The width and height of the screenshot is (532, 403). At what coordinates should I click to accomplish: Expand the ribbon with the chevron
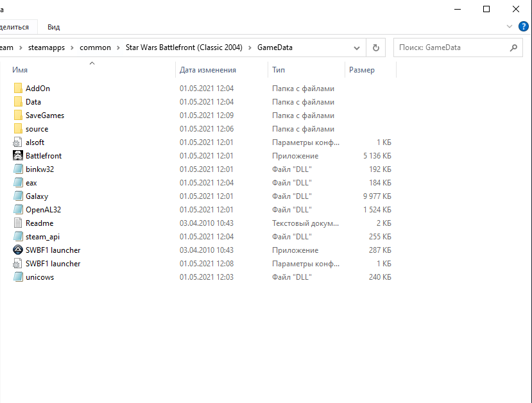[x=510, y=26]
